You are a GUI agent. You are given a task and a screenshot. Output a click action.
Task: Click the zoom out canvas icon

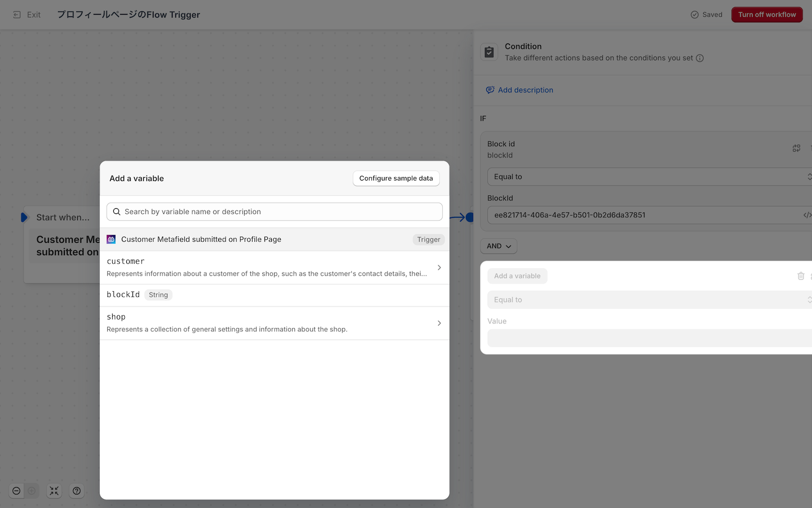point(16,491)
